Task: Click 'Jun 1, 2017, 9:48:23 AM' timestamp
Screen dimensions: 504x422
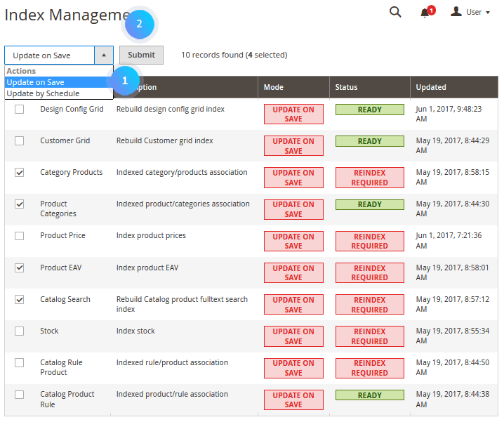Action: click(x=449, y=114)
